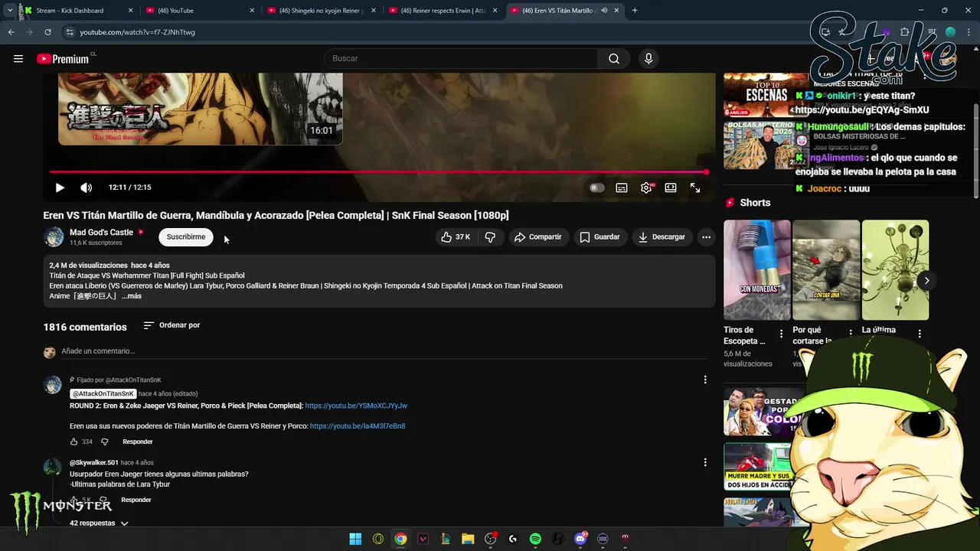Open Mad God's Castle channel avatar
The image size is (980, 551).
click(x=54, y=236)
